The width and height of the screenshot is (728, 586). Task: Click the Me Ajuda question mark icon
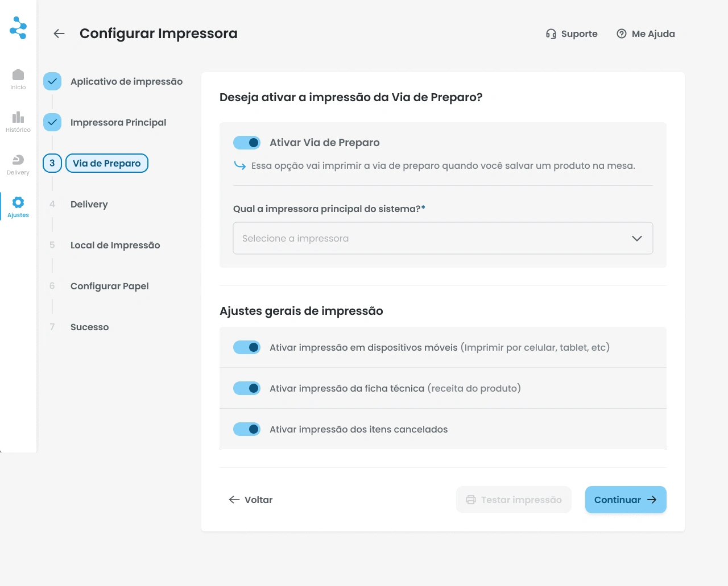(622, 34)
